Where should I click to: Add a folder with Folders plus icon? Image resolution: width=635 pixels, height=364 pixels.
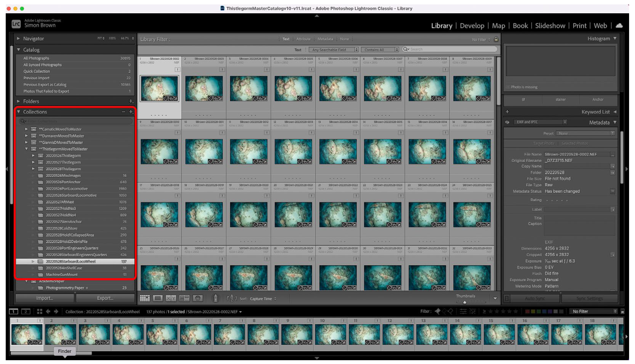[x=131, y=101]
